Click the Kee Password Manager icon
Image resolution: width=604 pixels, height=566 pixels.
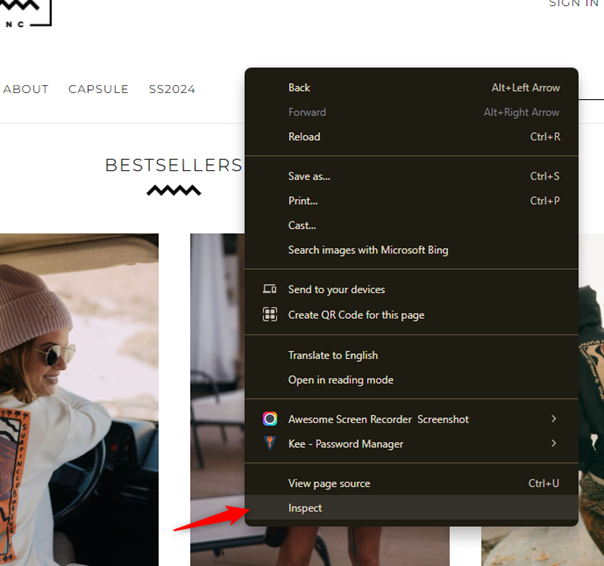tap(269, 444)
